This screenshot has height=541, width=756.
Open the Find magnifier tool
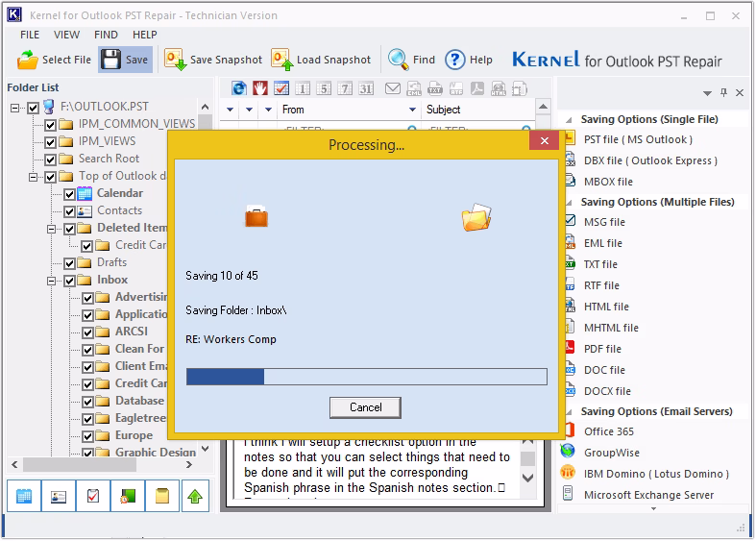tap(399, 60)
